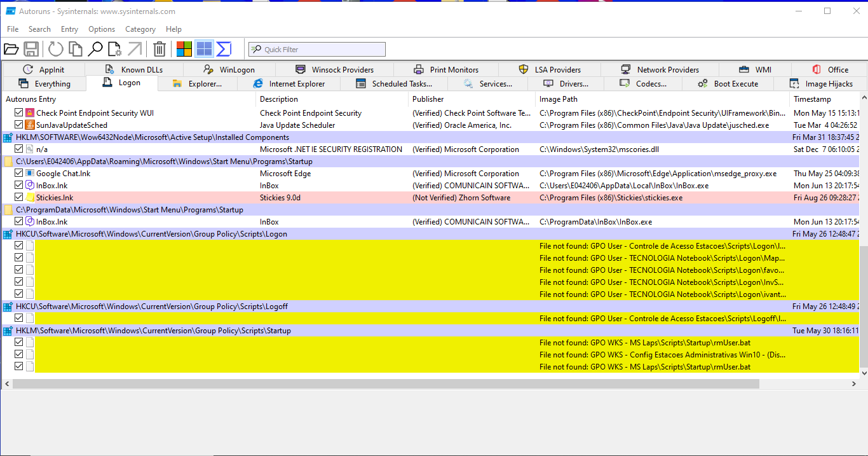Toggle the checkbox of the Scripts\Logon\Map... row
The width and height of the screenshot is (868, 456).
(19, 258)
